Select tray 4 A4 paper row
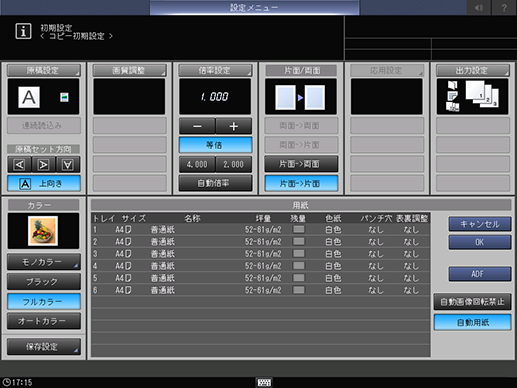517x388 pixels. (x=261, y=266)
